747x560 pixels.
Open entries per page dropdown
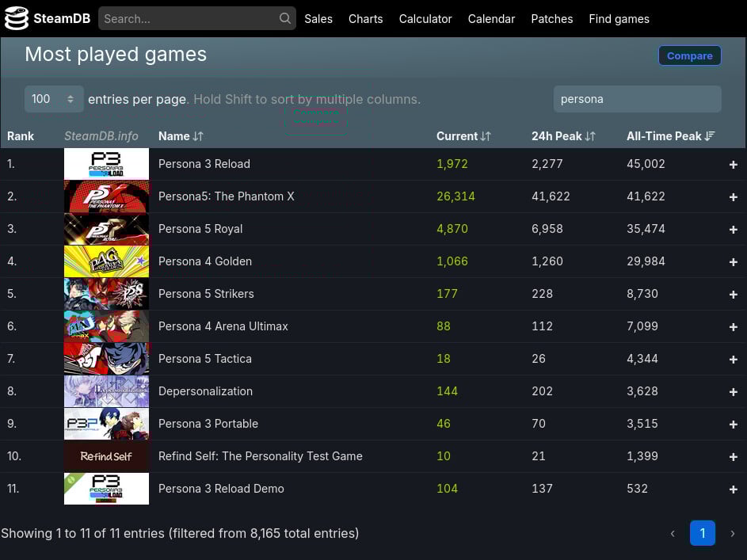(54, 99)
